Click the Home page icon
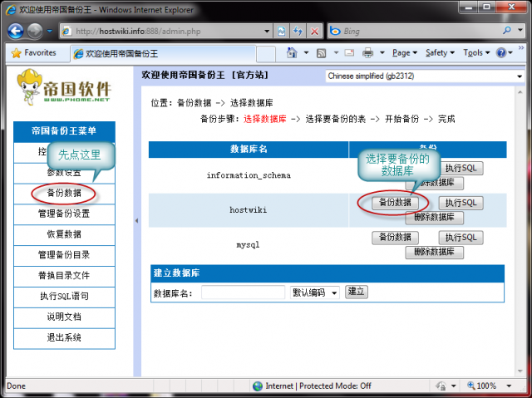The image size is (532, 398). pyautogui.click(x=292, y=52)
